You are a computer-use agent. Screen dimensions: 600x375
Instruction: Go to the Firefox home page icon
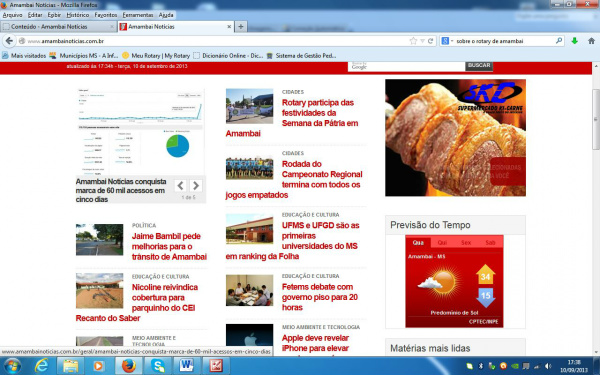click(591, 41)
